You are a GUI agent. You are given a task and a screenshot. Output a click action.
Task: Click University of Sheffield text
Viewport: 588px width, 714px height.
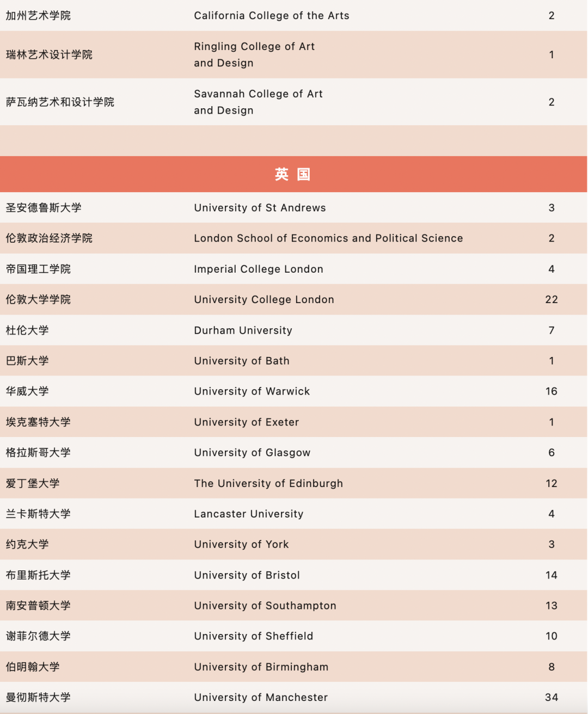coord(253,637)
